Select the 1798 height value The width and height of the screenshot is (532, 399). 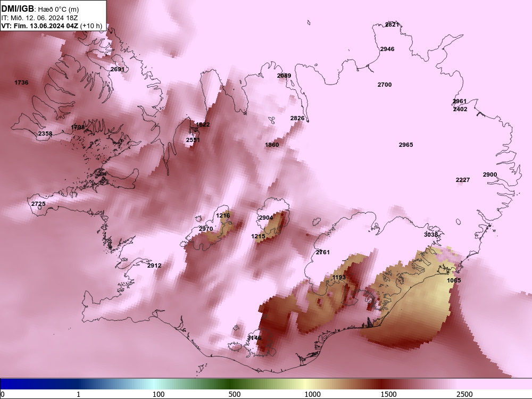pyautogui.click(x=78, y=127)
